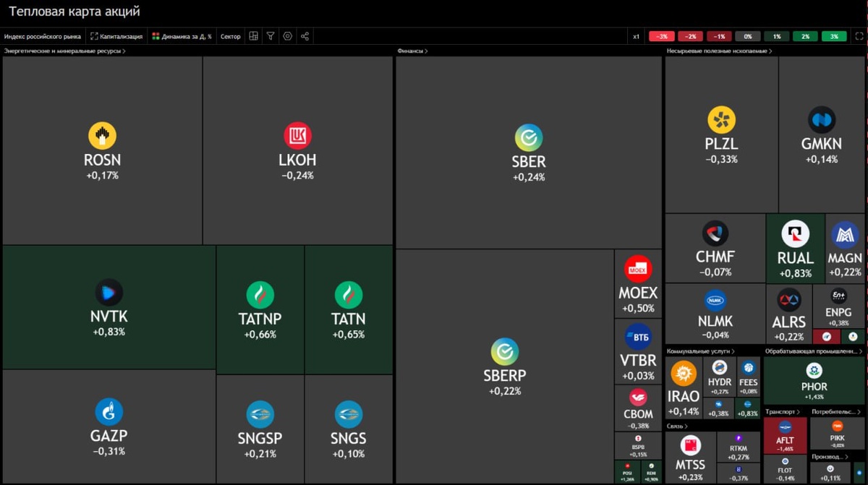Expand the Производ... sector heading
868x485 pixels.
[x=830, y=457]
